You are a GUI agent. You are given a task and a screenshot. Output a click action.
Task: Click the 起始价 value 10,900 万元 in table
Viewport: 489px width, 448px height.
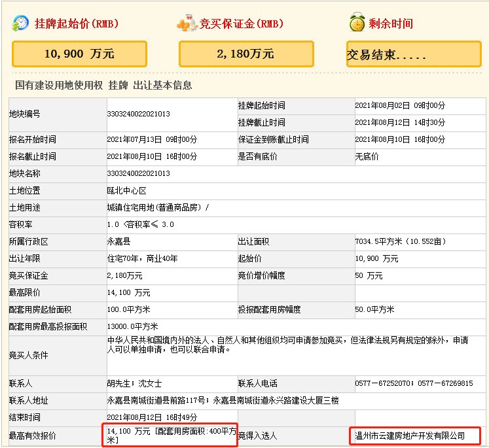[x=376, y=258]
